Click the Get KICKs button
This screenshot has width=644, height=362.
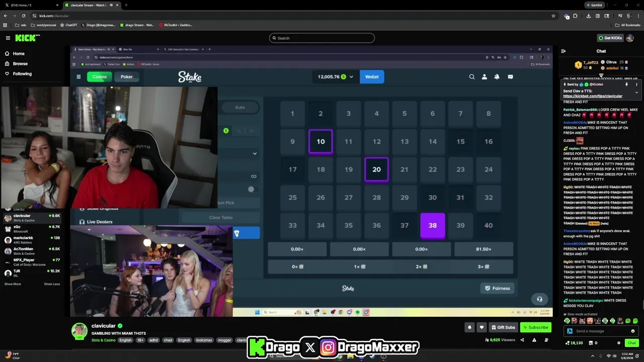[x=610, y=38]
